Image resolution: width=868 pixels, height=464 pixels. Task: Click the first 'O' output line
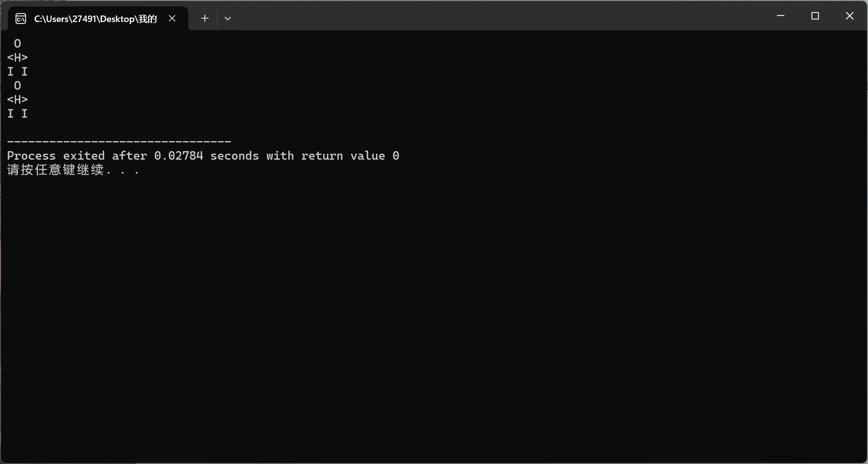(18, 44)
